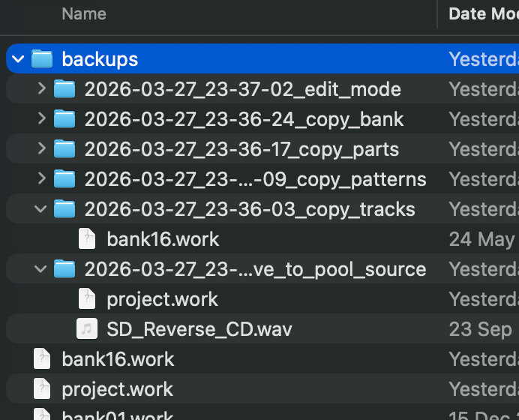This screenshot has width=519, height=420.
Task: Click the nested bank16.work document icon
Action: 88,239
